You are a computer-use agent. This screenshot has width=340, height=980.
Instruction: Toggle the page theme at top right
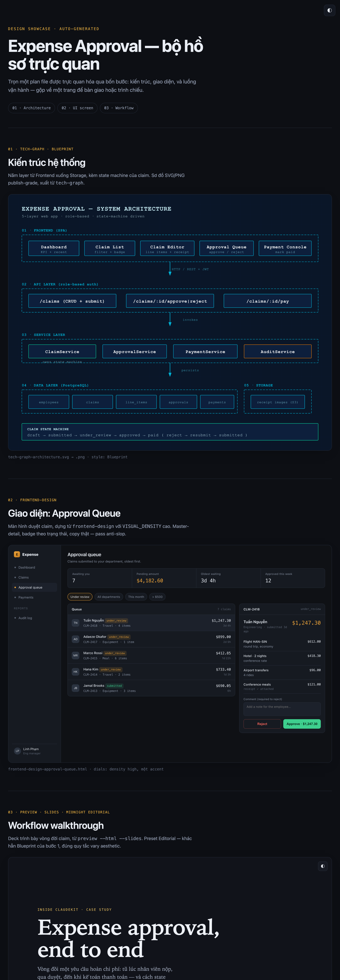click(x=329, y=10)
